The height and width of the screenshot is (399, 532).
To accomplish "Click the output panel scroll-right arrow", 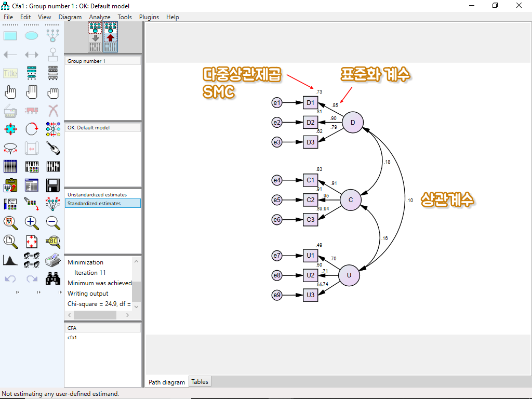I will (128, 315).
